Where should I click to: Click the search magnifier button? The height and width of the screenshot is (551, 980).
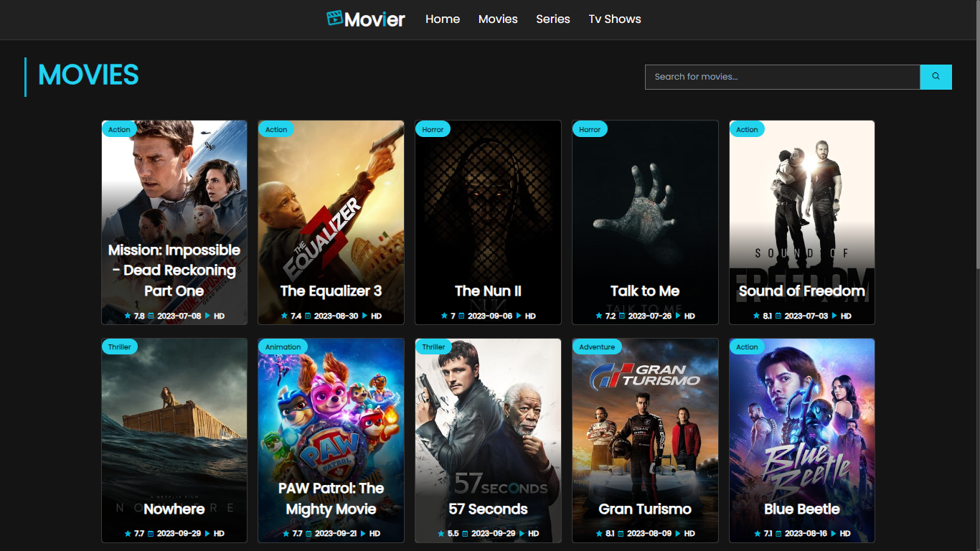[936, 77]
